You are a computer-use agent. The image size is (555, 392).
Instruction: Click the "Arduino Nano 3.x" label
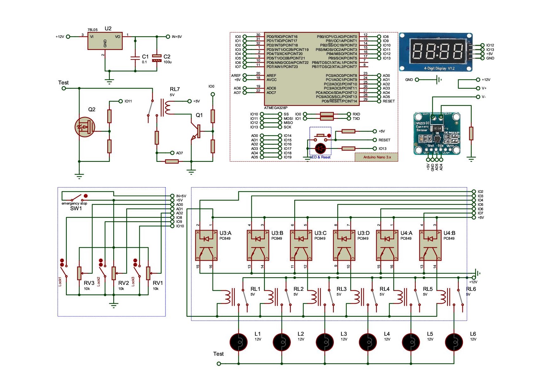tap(377, 157)
